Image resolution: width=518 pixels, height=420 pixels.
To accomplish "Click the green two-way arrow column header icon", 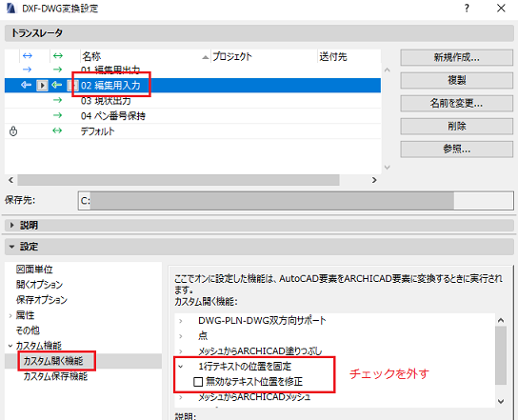I will click(x=58, y=56).
